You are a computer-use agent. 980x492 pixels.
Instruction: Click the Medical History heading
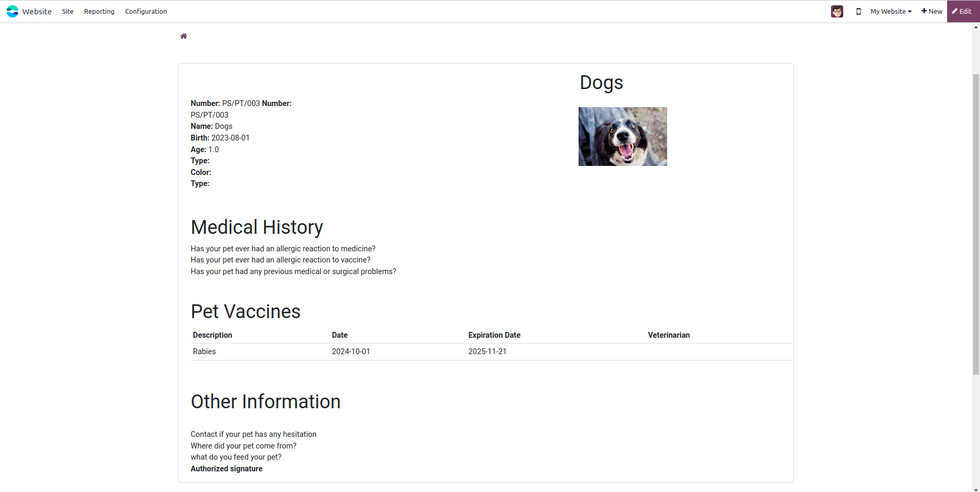257,227
